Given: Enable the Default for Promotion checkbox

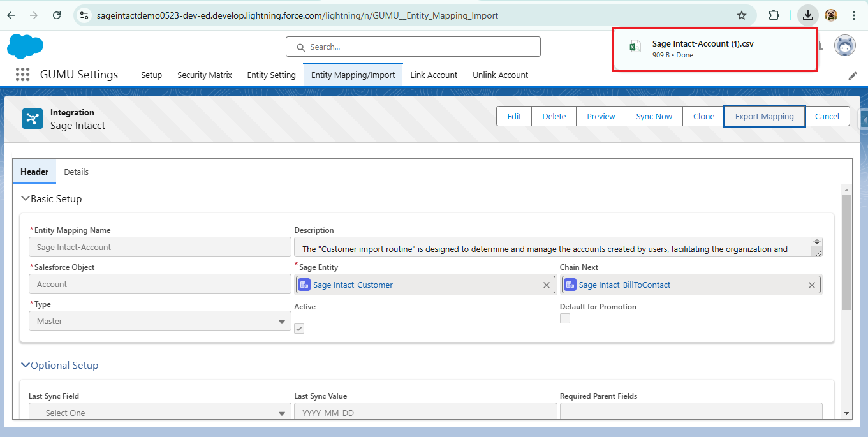Looking at the screenshot, I should click(x=565, y=318).
